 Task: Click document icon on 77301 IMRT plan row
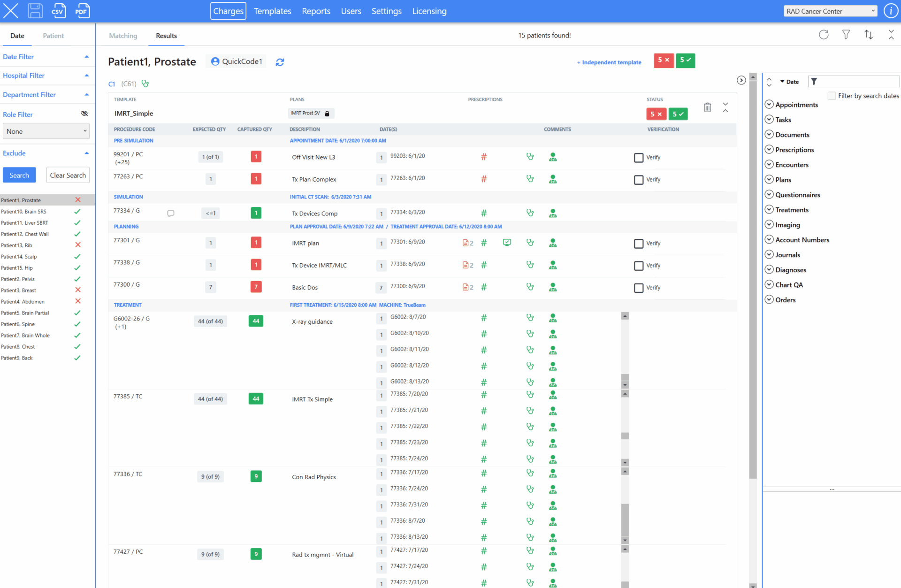(x=466, y=243)
